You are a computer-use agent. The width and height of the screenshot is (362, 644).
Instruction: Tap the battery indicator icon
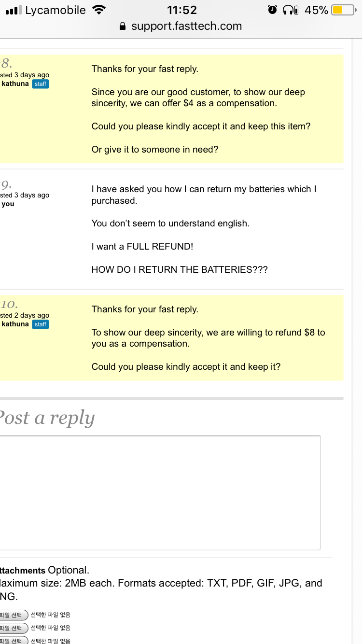[343, 10]
